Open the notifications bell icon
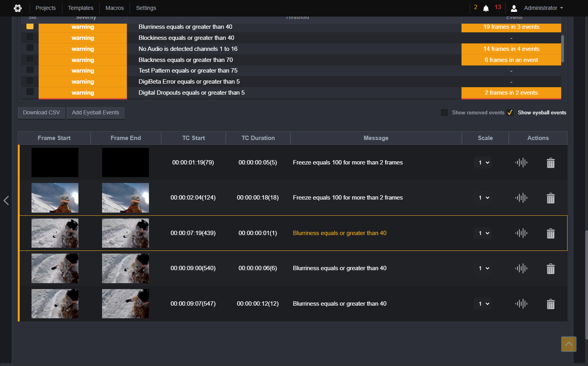588x366 pixels. [x=486, y=8]
